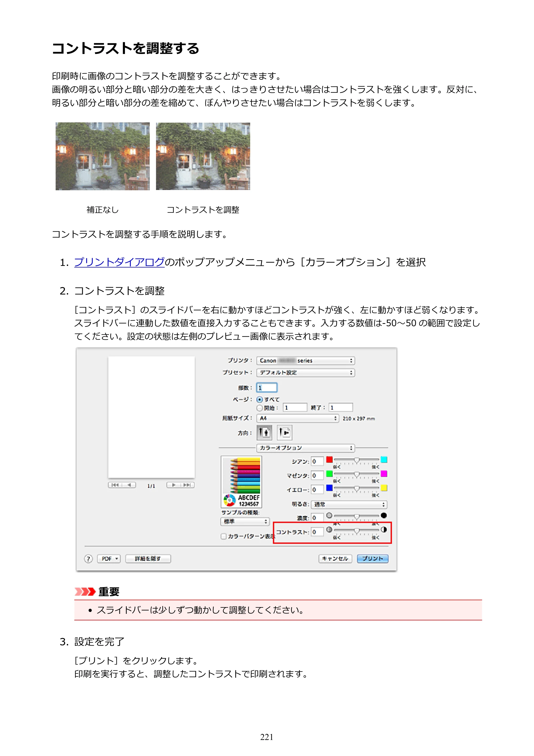Screen dimensions: 534x756
Task: Click the プリント button
Action: point(373,559)
